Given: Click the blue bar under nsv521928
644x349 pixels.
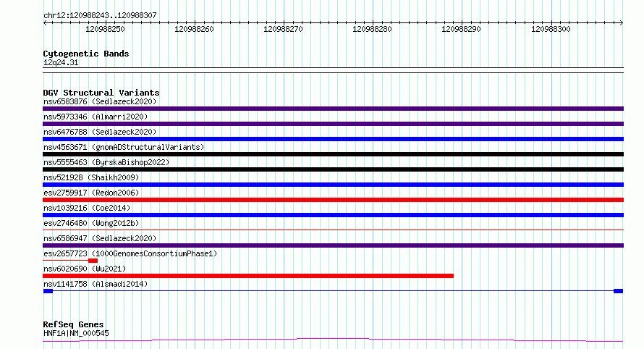Looking at the screenshot, I should pos(333,185).
